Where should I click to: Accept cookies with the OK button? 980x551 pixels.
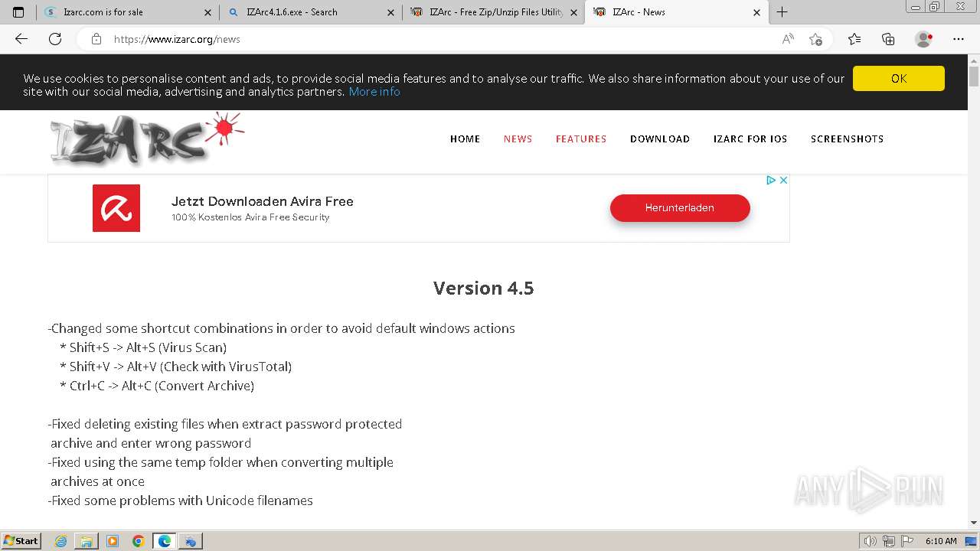(x=899, y=78)
